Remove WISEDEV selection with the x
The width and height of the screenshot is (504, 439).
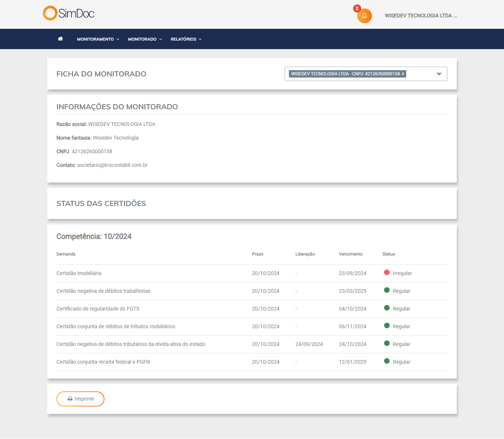pos(403,74)
